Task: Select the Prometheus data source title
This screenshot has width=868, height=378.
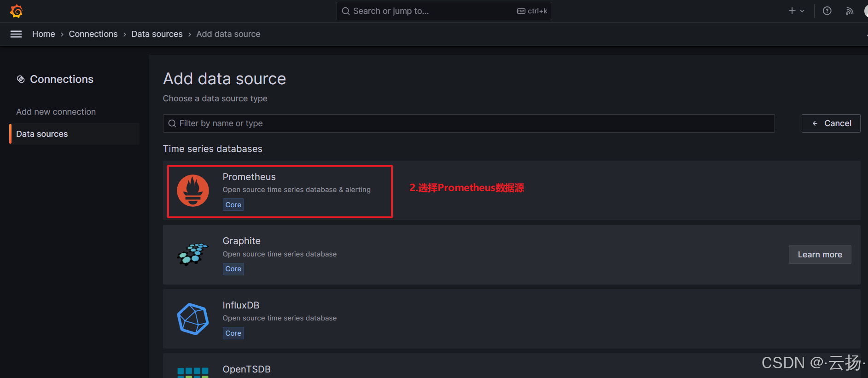Action: (x=249, y=177)
